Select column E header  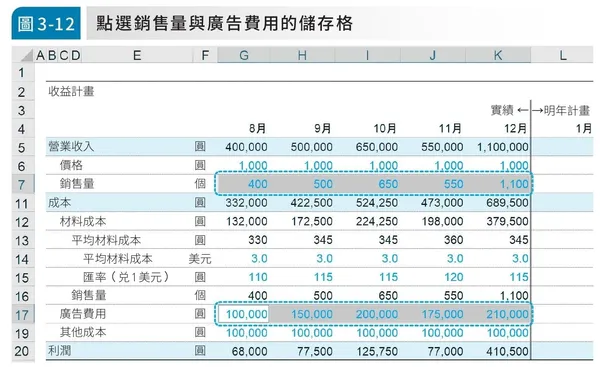point(137,55)
